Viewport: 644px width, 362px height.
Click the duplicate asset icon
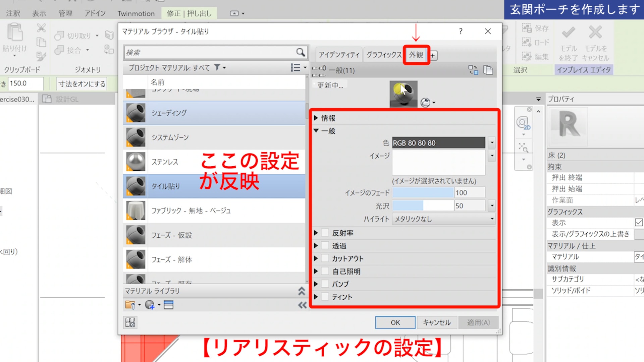(x=488, y=70)
